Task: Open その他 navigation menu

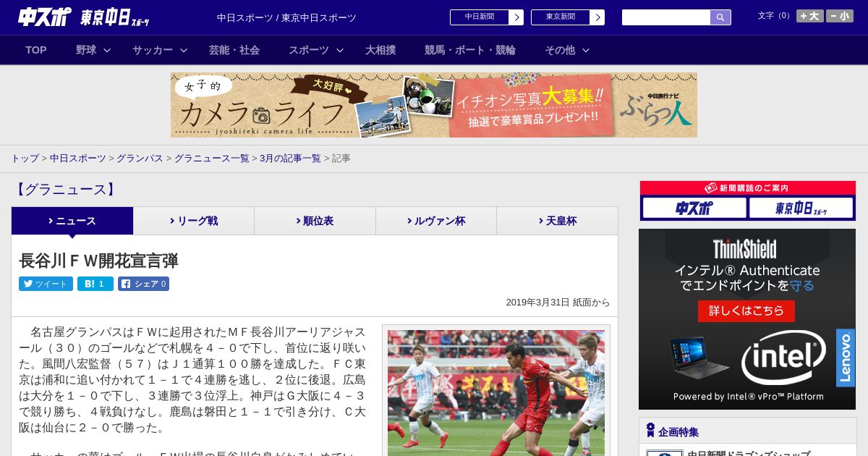Action: tap(560, 50)
